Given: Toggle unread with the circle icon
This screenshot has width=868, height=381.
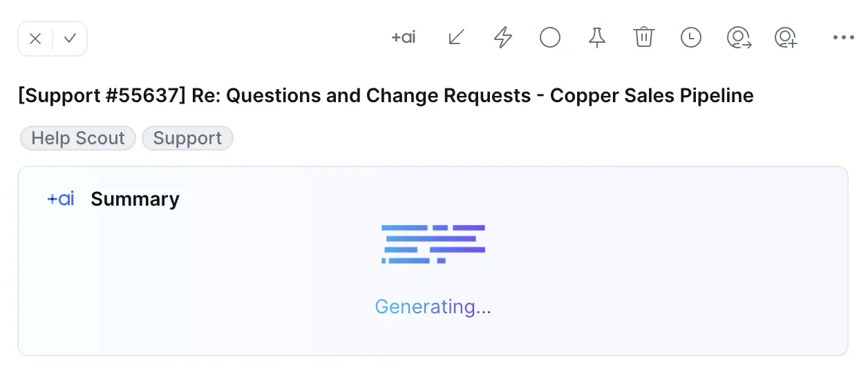Looking at the screenshot, I should [550, 37].
